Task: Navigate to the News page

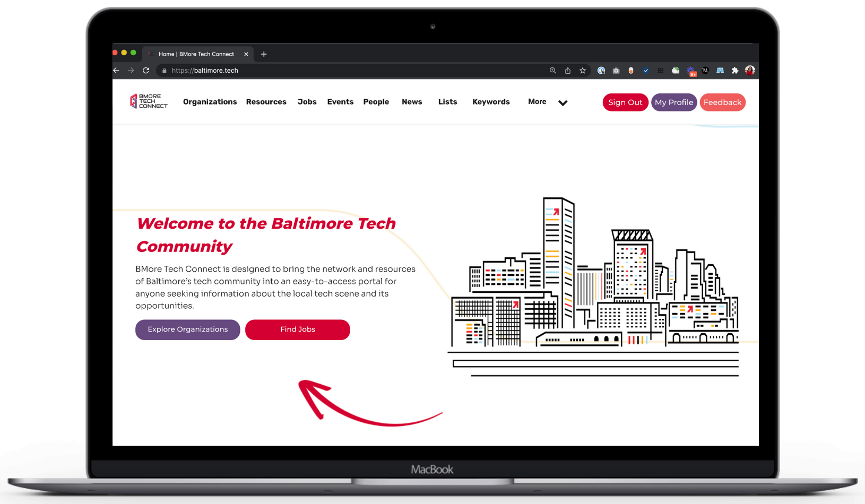Action: pyautogui.click(x=412, y=102)
